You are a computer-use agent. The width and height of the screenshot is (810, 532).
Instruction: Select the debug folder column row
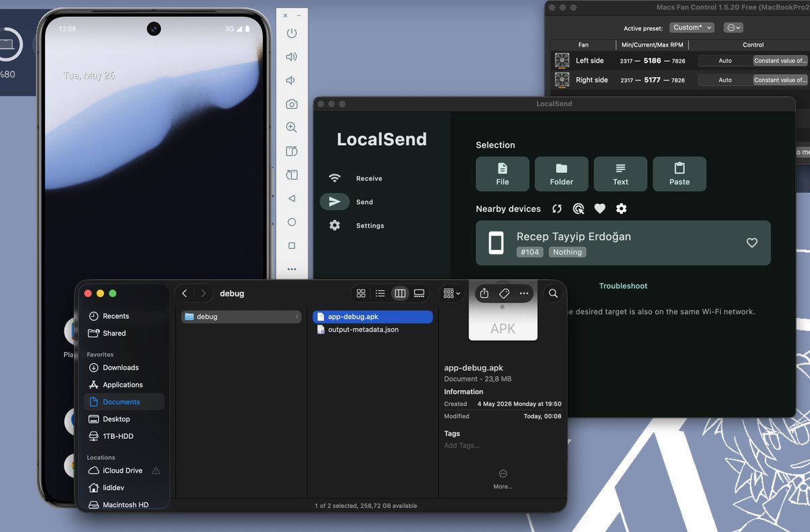click(x=241, y=317)
